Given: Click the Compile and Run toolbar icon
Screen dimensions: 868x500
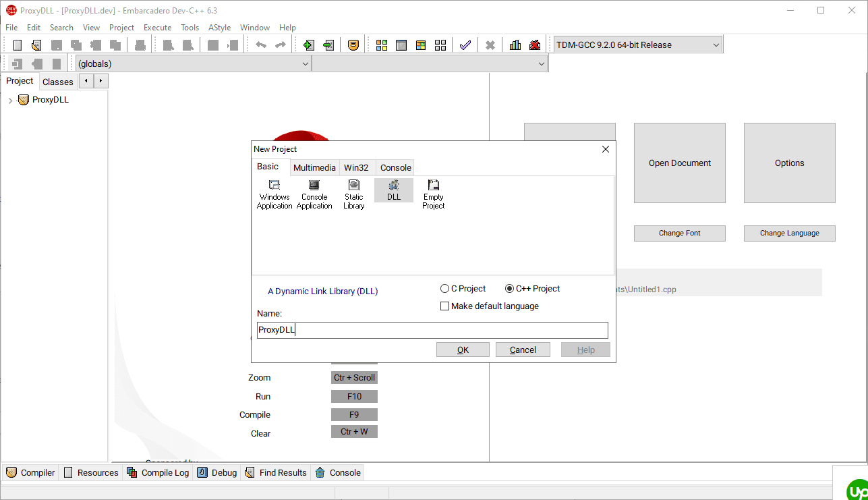Looking at the screenshot, I should (x=421, y=45).
